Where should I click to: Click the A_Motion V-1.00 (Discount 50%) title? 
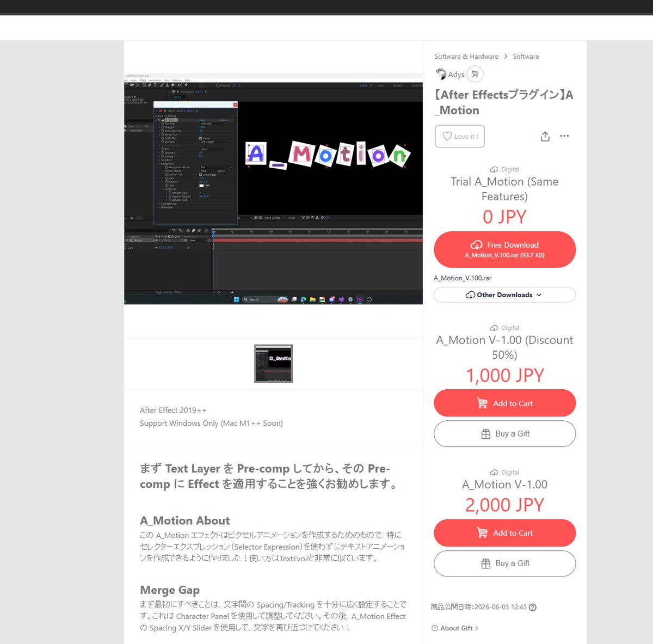coord(504,347)
